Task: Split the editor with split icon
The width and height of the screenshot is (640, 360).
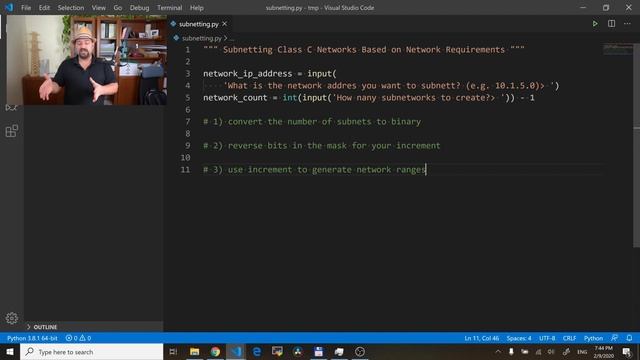Action: [611, 24]
